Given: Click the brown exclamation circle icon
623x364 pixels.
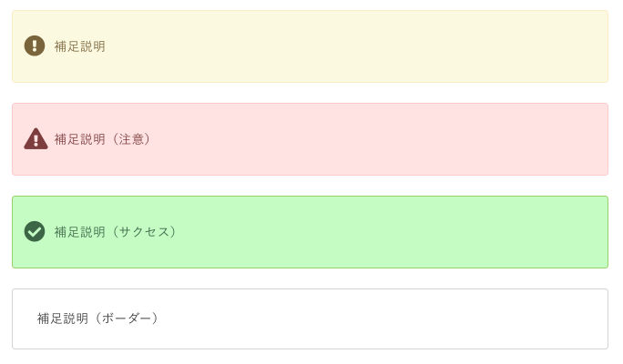Looking at the screenshot, I should tap(35, 45).
